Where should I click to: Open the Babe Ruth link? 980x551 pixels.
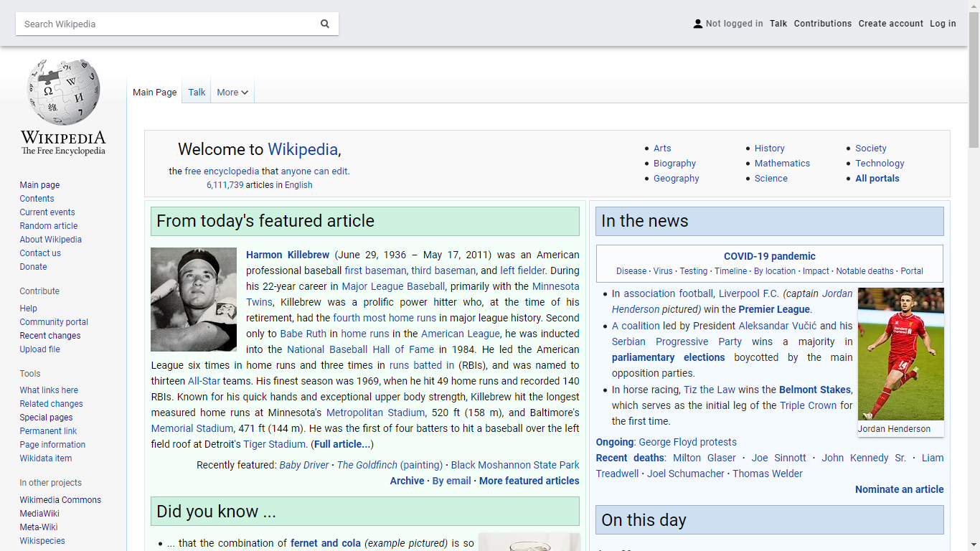303,334
